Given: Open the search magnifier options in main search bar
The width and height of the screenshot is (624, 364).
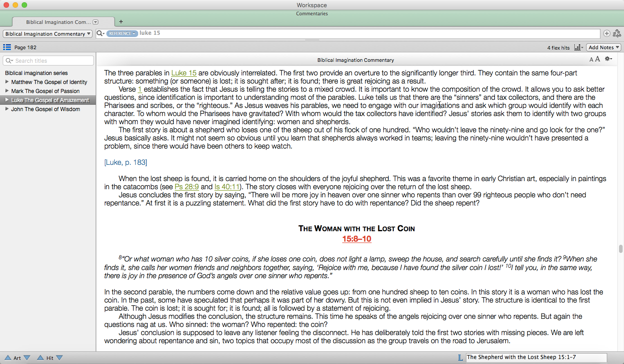Looking at the screenshot, I should [x=101, y=33].
